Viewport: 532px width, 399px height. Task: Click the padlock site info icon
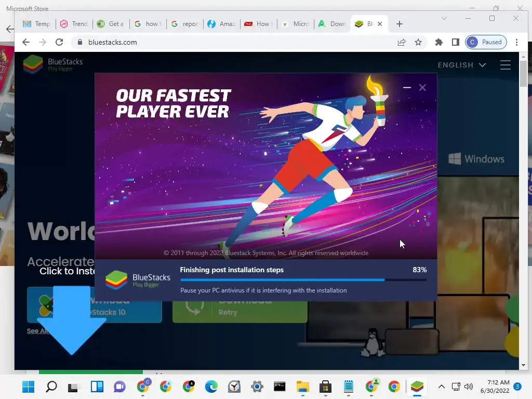[80, 42]
